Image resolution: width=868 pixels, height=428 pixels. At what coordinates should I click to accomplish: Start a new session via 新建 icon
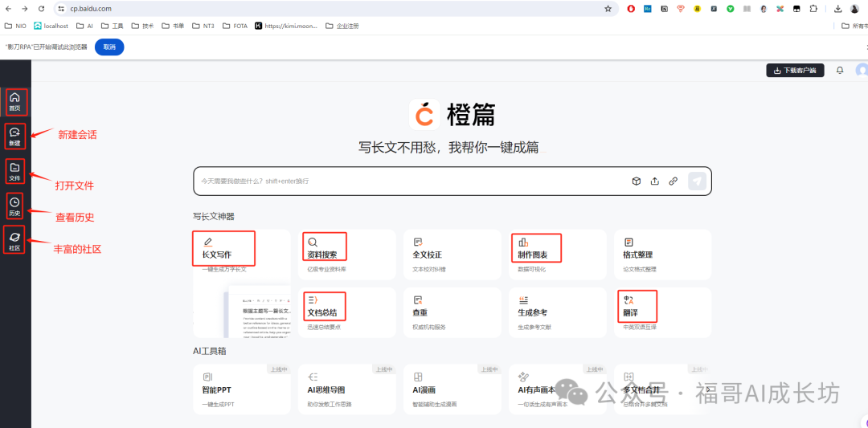[15, 136]
